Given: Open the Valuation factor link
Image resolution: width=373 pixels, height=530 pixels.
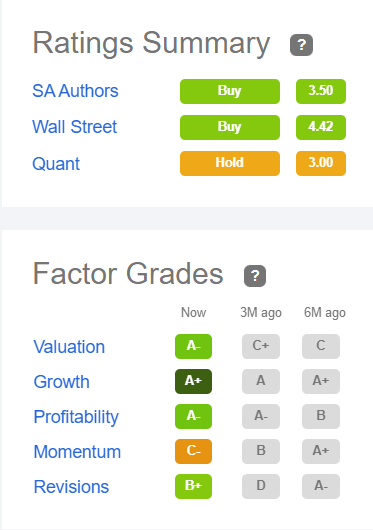Looking at the screenshot, I should tap(69, 347).
